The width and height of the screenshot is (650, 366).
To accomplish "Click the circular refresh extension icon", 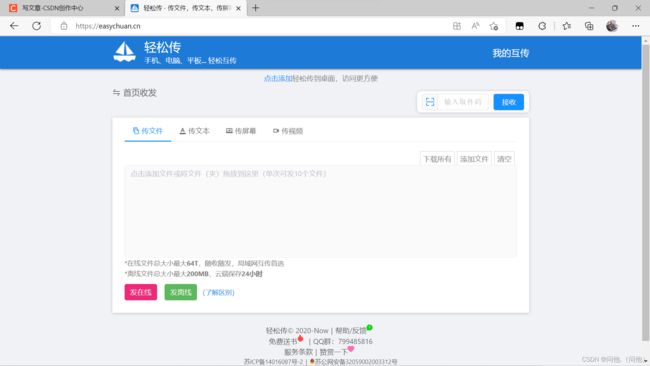I will click(542, 26).
